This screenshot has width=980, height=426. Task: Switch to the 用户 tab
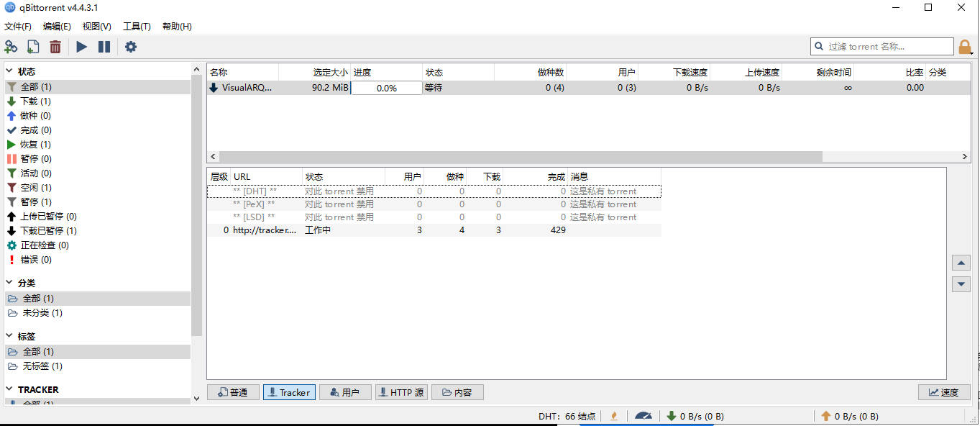click(x=345, y=392)
